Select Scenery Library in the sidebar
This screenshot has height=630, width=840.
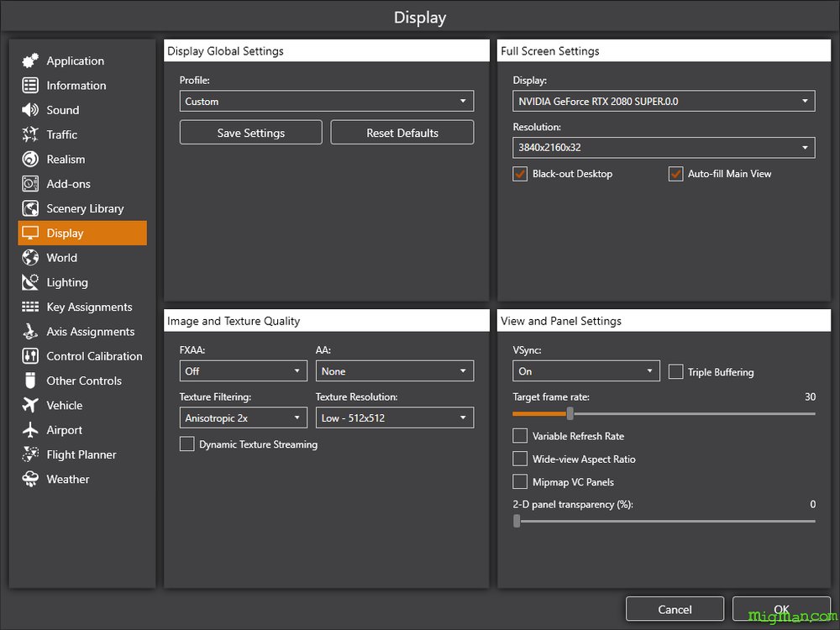(x=82, y=208)
